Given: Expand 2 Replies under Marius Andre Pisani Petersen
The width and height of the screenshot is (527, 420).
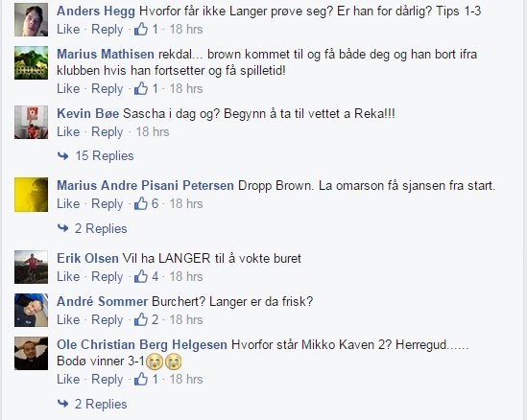Looking at the screenshot, I should click(x=101, y=228).
